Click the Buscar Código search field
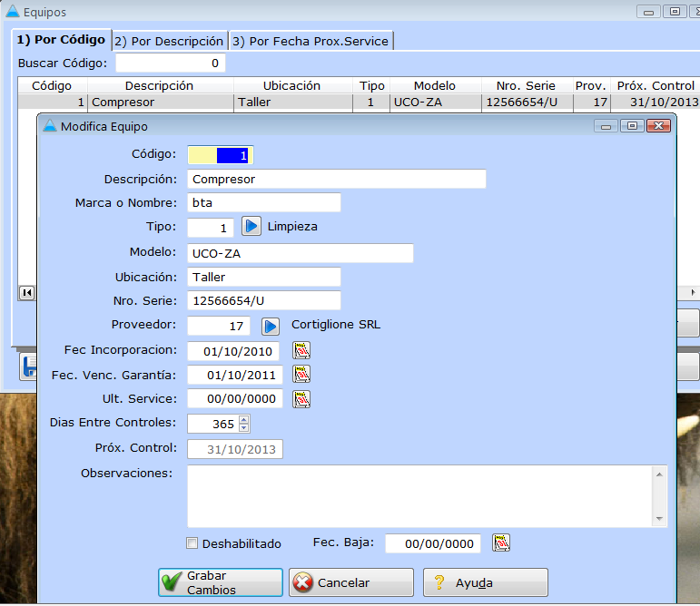Image resolution: width=700 pixels, height=606 pixels. (x=170, y=63)
